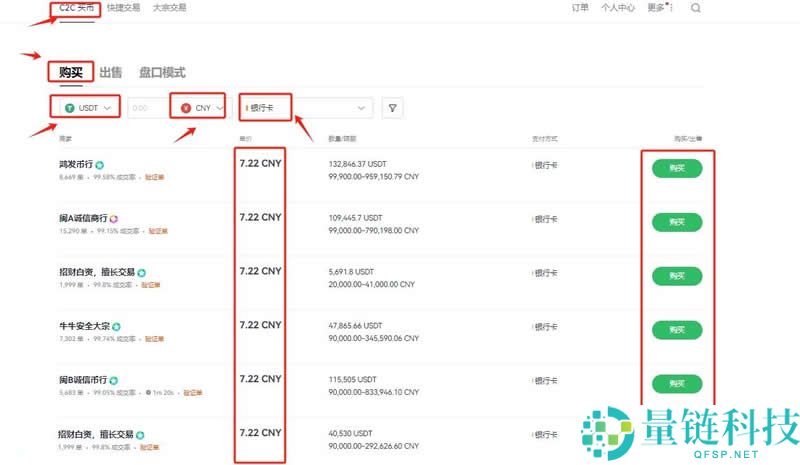The image size is (800, 465).
Task: Switch to the C2C 买币 tab
Action: 77,8
